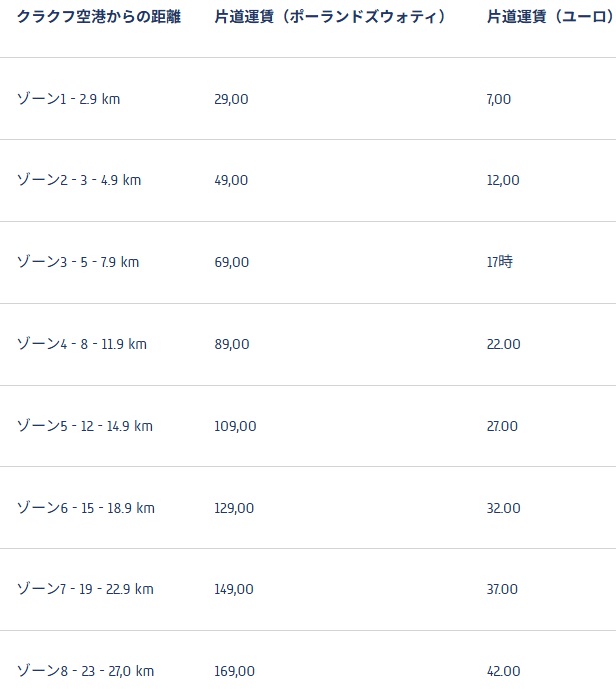Select the ゾーン8 - 23 - 27,0 km cell
Viewport: 616px width, 689px height.
(85, 671)
